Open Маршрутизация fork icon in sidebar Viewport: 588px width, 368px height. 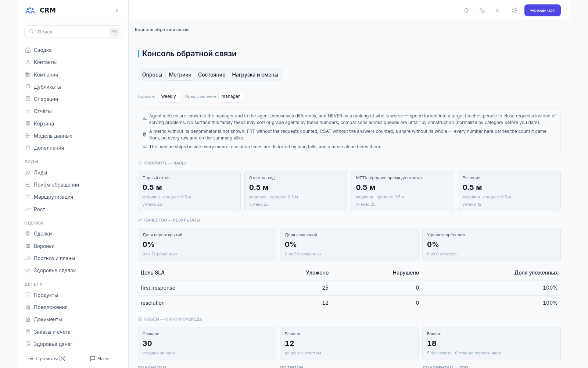[28, 197]
